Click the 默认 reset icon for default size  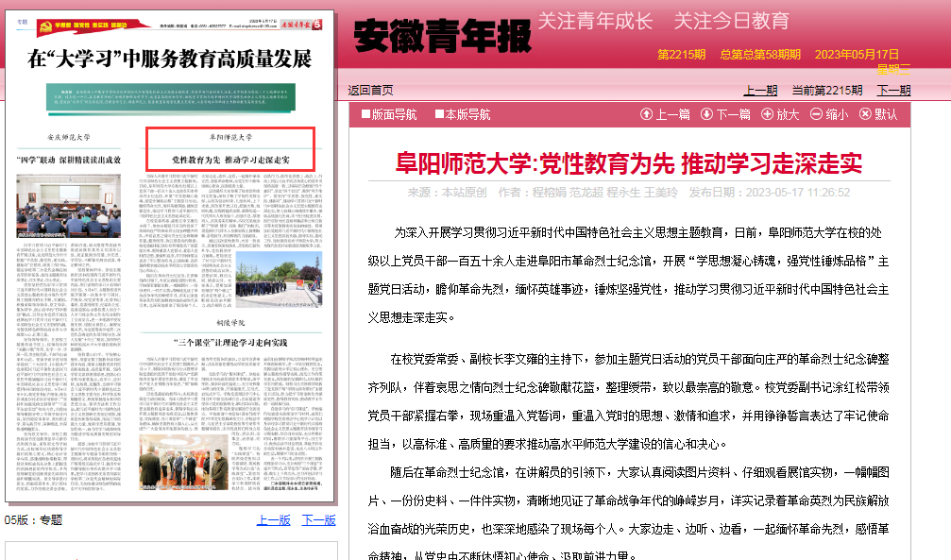[865, 114]
